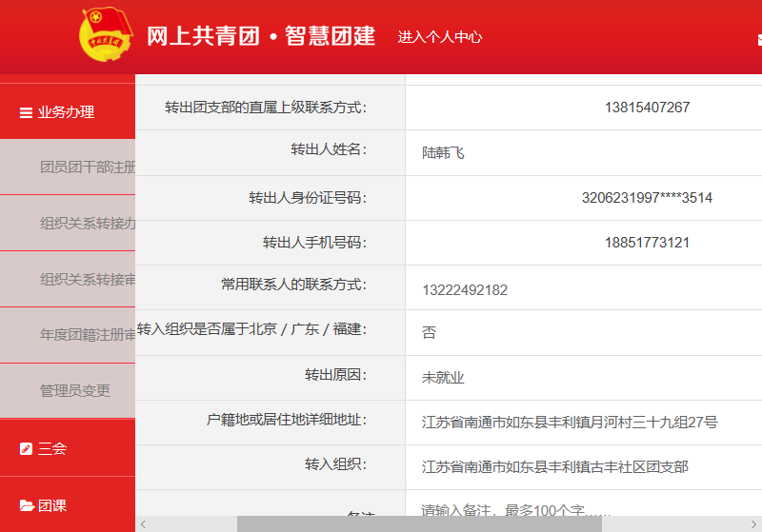The height and width of the screenshot is (532, 762).
Task: Click the edit icon next to 三会
Action: (26, 448)
